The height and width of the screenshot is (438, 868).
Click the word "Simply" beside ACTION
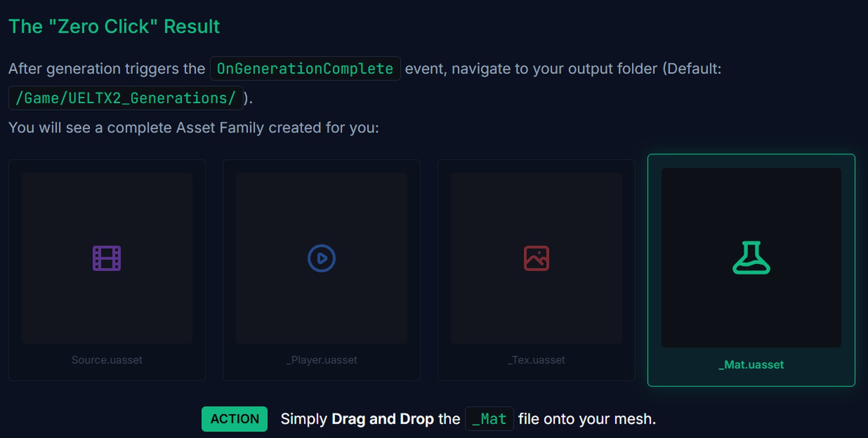pyautogui.click(x=304, y=419)
